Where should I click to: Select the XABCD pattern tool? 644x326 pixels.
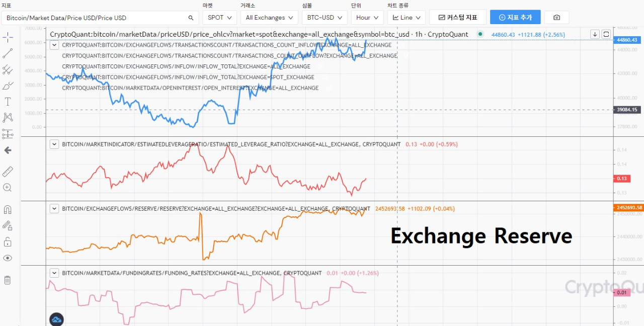tap(7, 117)
